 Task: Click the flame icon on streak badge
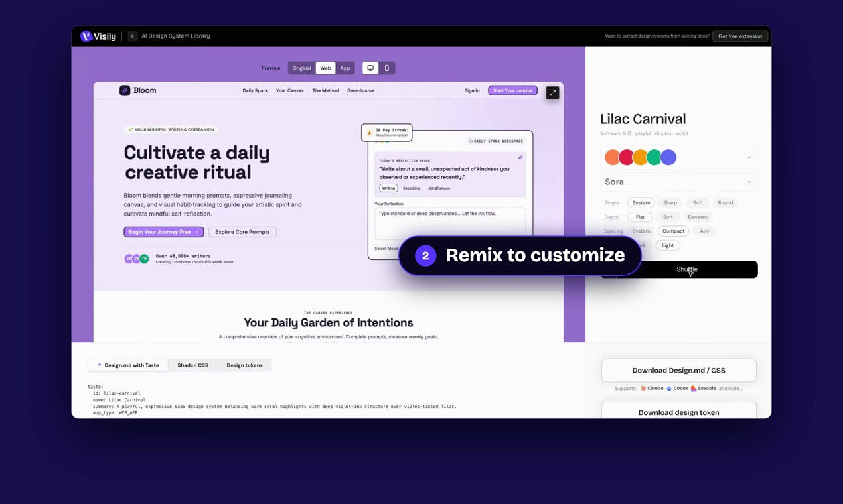(370, 133)
